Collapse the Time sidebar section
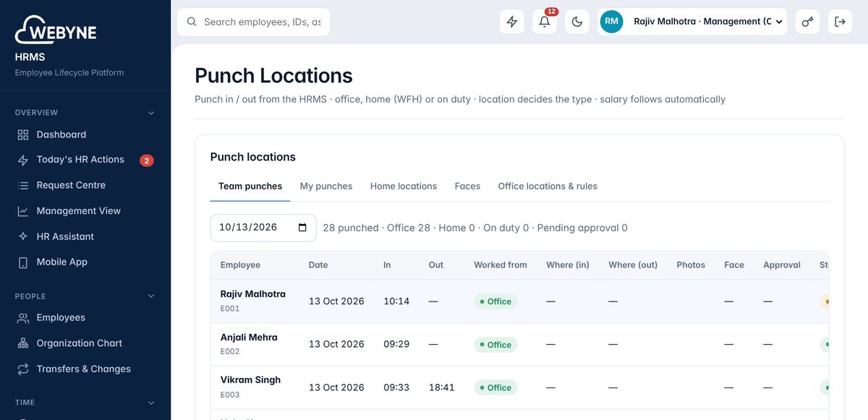Image resolution: width=868 pixels, height=420 pixels. point(151,403)
